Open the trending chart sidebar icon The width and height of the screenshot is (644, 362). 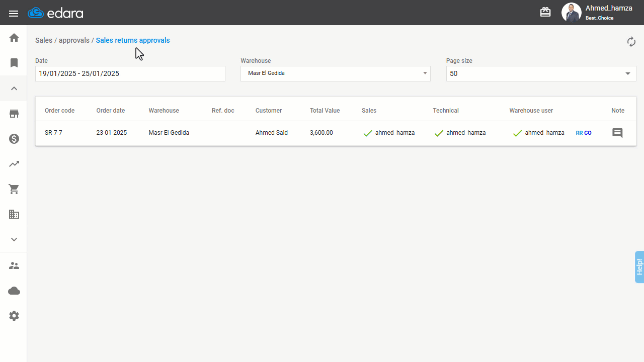coord(14,164)
